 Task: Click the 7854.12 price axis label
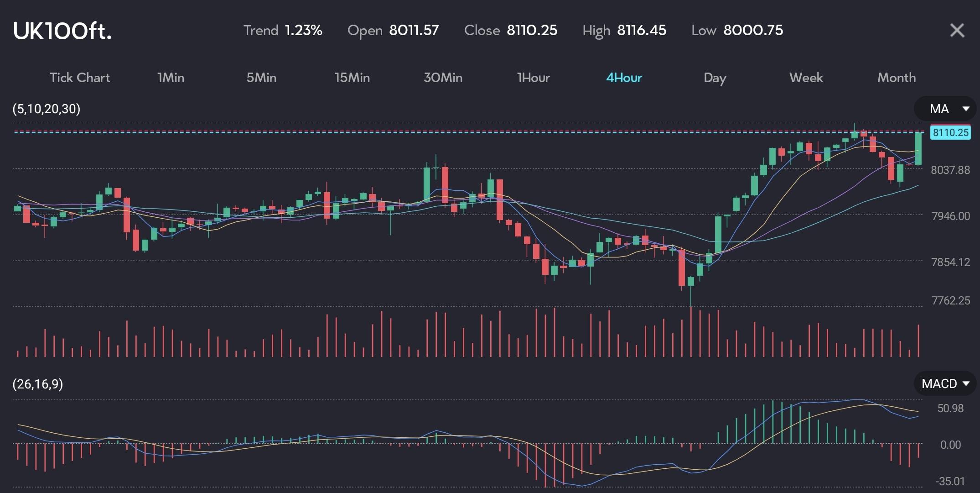[x=951, y=262]
